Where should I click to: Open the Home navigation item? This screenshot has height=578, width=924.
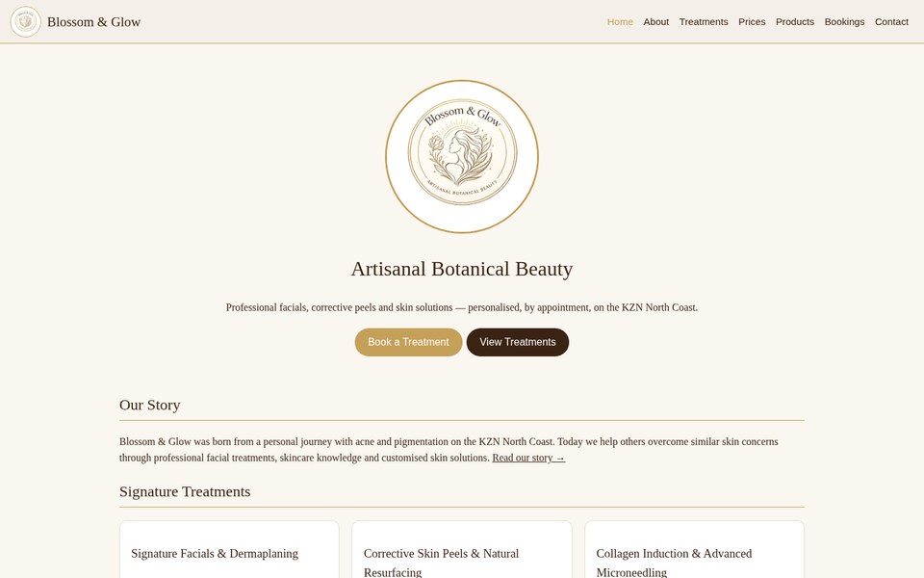click(x=620, y=22)
